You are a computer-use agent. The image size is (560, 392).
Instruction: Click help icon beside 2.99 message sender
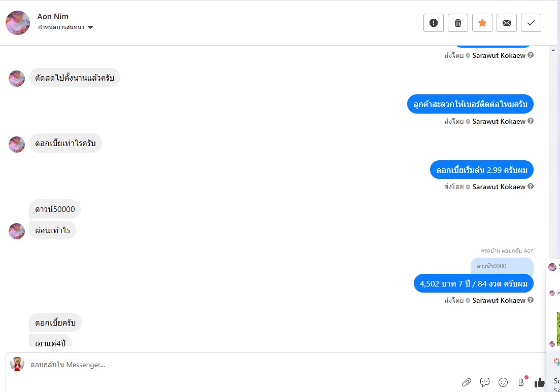pyautogui.click(x=531, y=187)
